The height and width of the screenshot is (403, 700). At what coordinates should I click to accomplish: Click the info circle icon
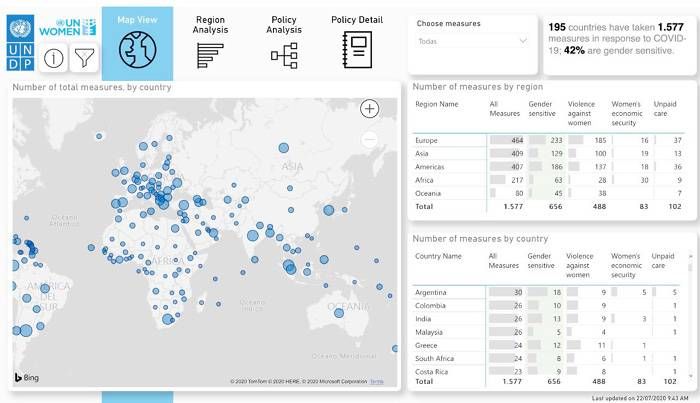pos(53,58)
